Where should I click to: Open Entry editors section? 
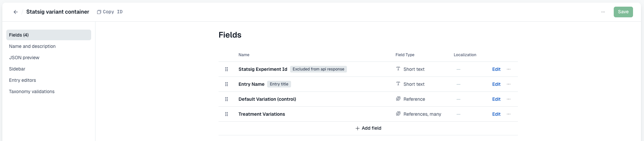pos(22,80)
